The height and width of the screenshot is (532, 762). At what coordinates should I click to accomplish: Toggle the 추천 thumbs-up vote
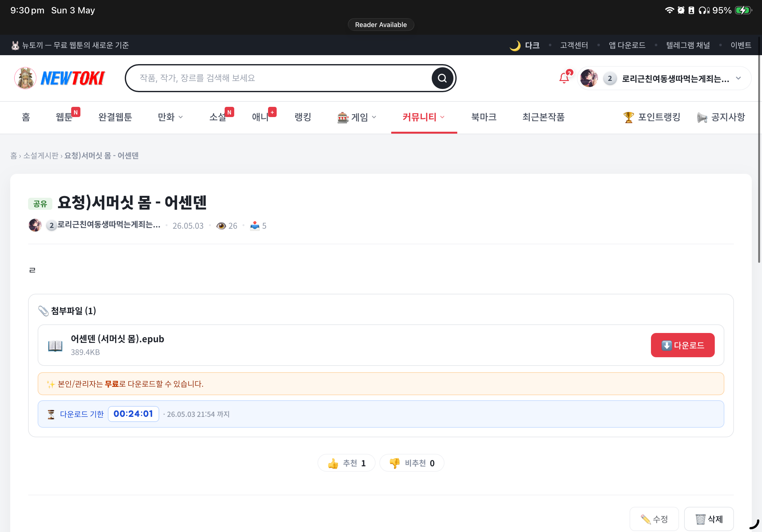point(346,463)
